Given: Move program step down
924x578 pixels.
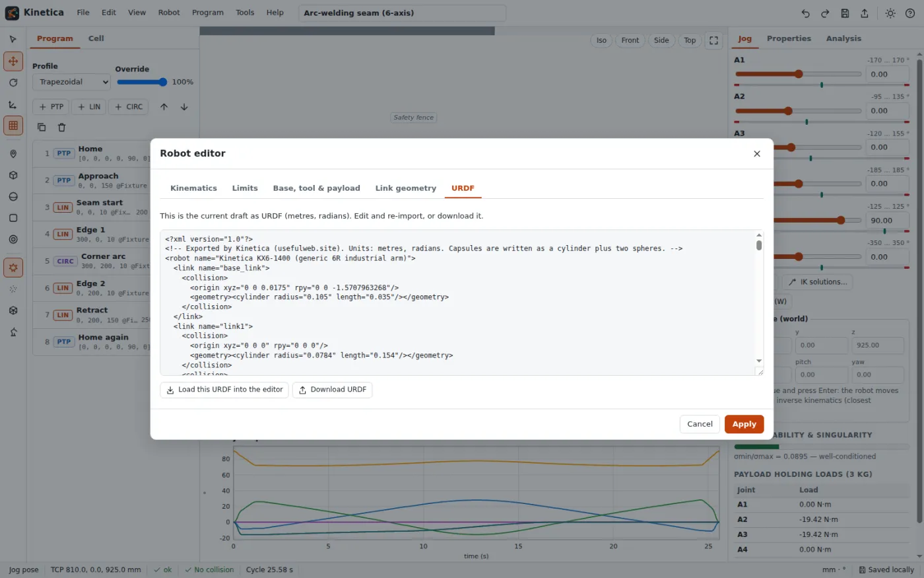Looking at the screenshot, I should pyautogui.click(x=184, y=106).
